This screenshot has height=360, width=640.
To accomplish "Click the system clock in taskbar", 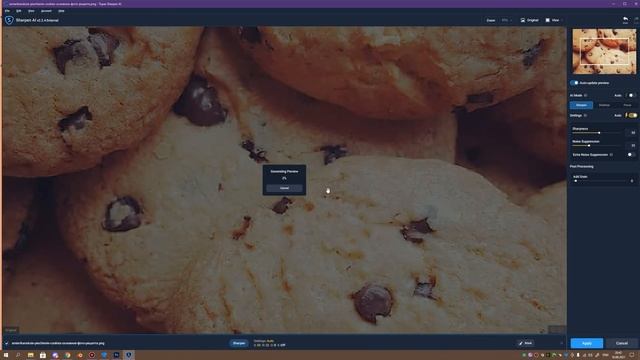I will click(x=618, y=355).
